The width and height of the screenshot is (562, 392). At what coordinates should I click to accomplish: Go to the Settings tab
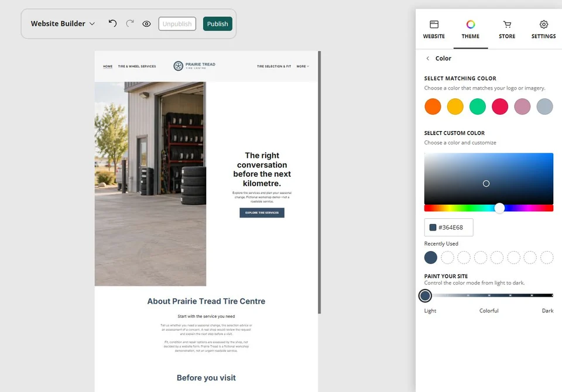(543, 30)
